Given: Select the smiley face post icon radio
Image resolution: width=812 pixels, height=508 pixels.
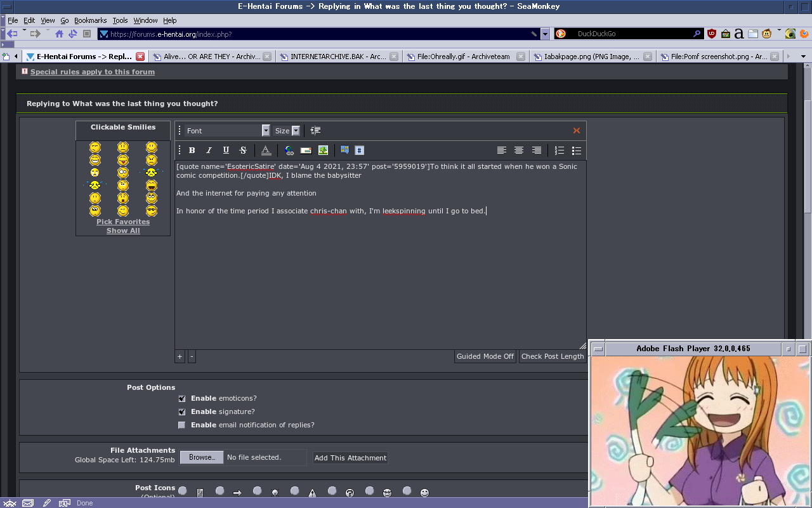Looking at the screenshot, I should coord(407,491).
